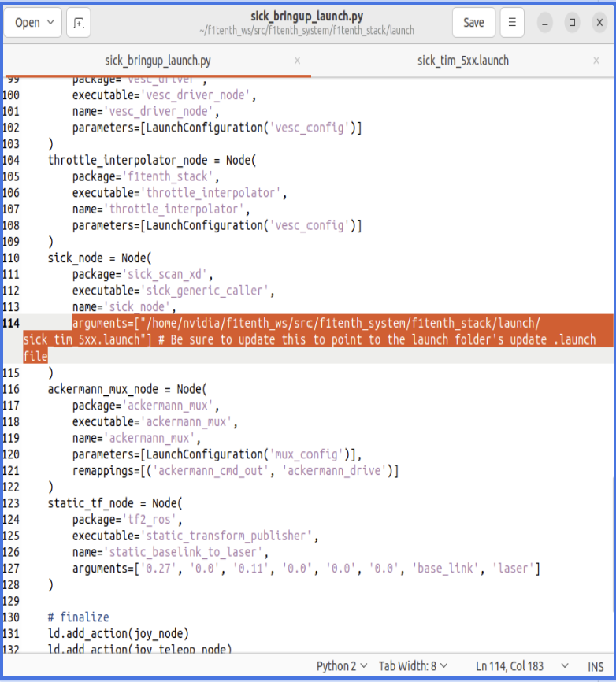Minimize the gedit window
Image resolution: width=616 pixels, height=682 pixels.
544,23
